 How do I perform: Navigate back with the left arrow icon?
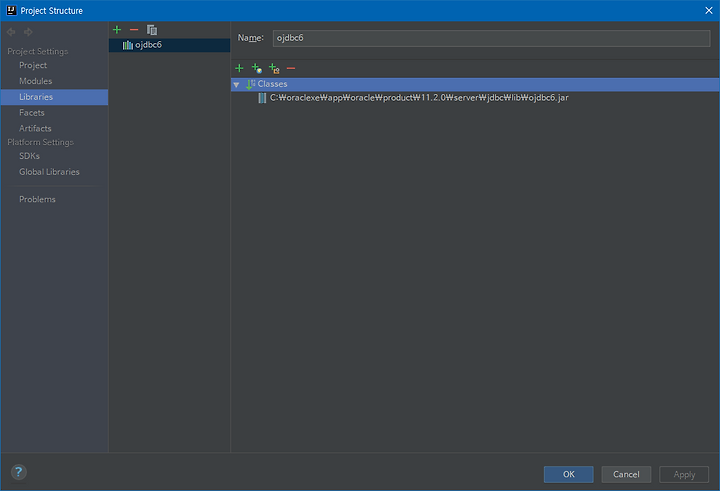(11, 32)
